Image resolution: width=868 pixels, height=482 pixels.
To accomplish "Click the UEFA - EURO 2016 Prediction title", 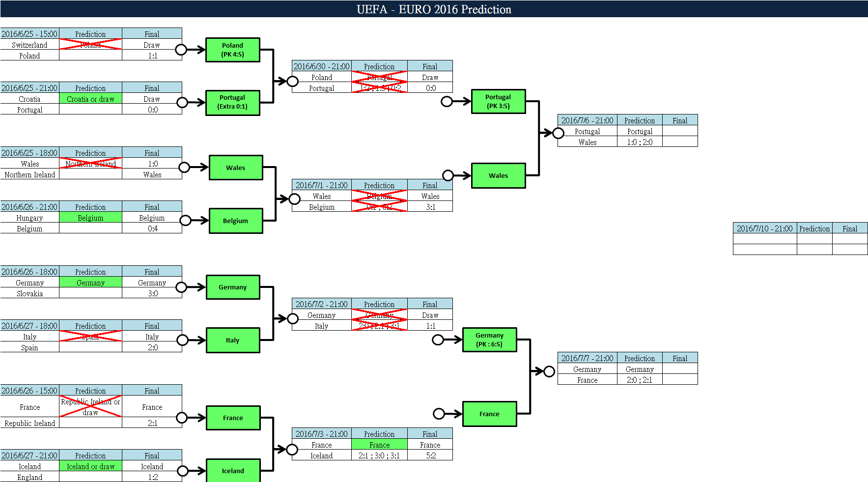I will coord(434,9).
